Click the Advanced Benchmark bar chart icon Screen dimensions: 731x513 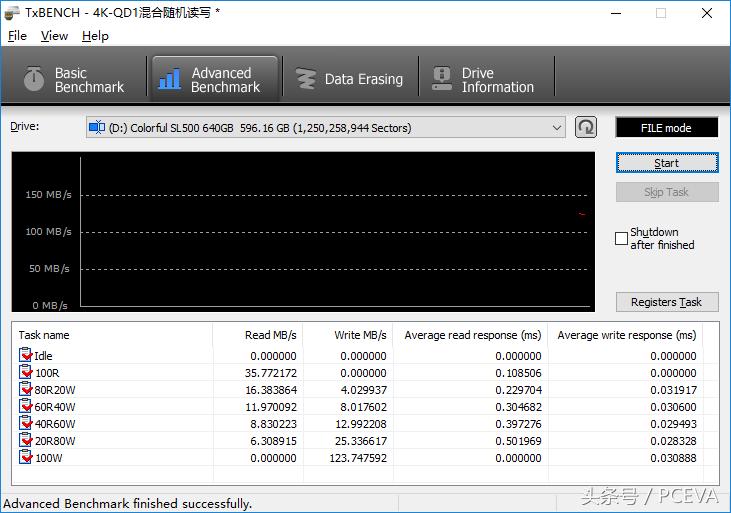click(x=170, y=80)
